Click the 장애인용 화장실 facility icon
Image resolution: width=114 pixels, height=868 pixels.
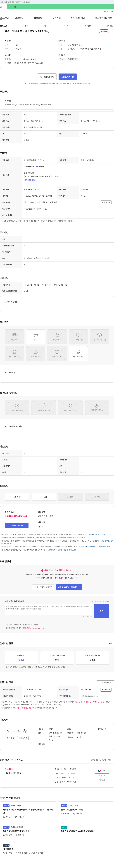coord(70,408)
